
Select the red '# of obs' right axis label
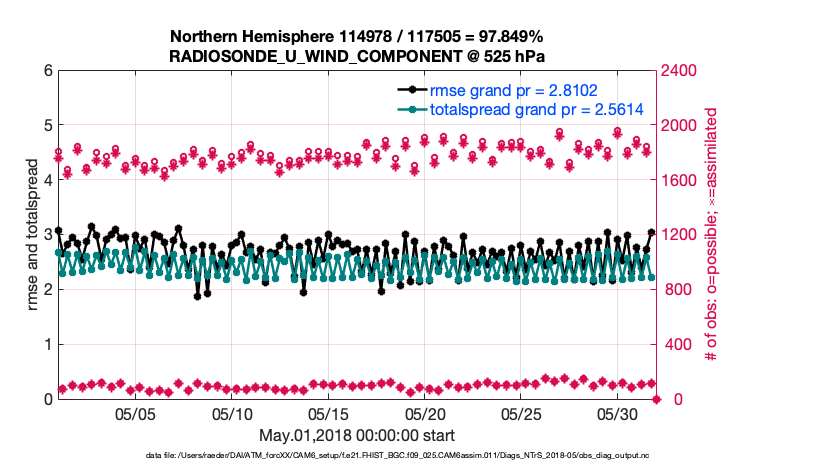(x=712, y=234)
